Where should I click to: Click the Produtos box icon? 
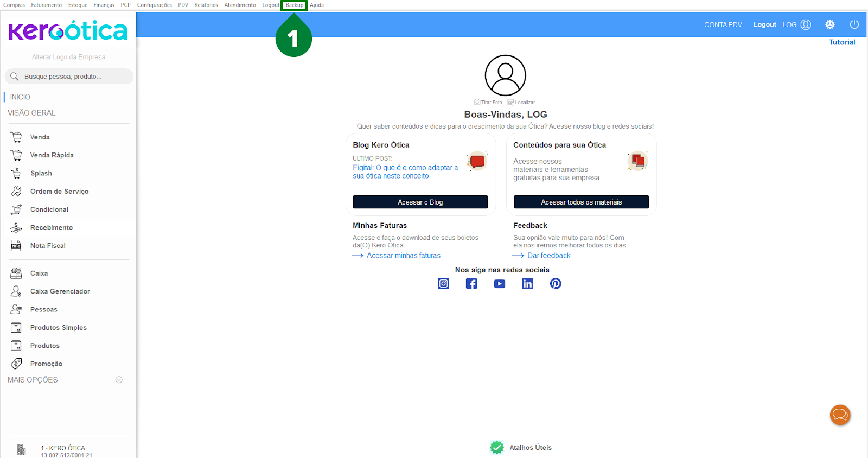[16, 346]
